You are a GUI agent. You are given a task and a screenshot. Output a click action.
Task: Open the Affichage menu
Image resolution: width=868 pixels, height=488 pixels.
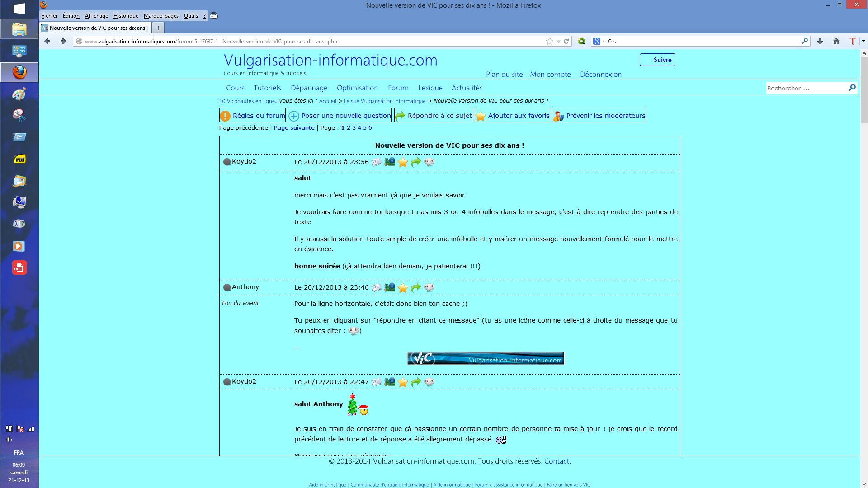96,16
